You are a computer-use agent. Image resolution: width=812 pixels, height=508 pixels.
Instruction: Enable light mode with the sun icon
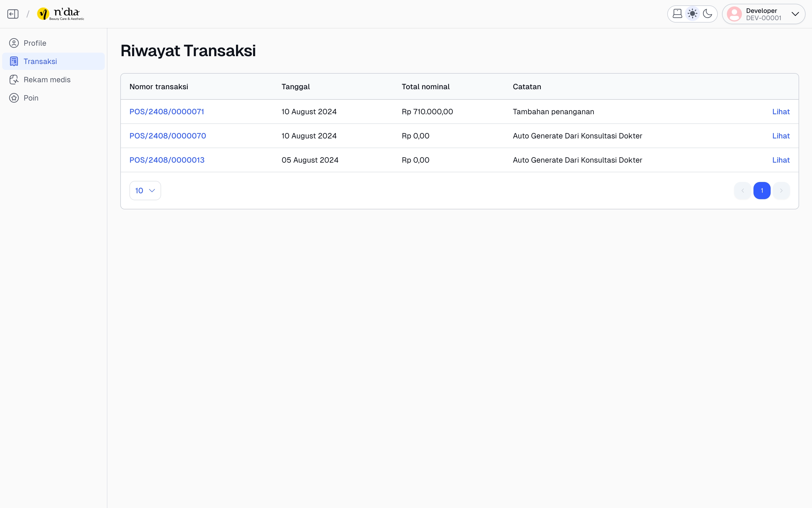point(692,14)
